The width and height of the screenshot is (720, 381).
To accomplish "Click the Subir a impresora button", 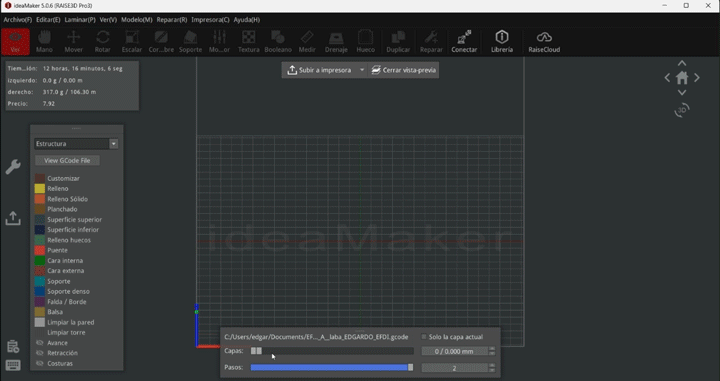I will click(320, 70).
